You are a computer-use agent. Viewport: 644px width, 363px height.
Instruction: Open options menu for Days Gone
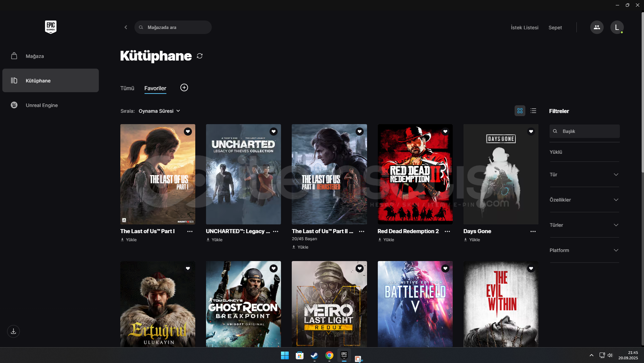[533, 231]
